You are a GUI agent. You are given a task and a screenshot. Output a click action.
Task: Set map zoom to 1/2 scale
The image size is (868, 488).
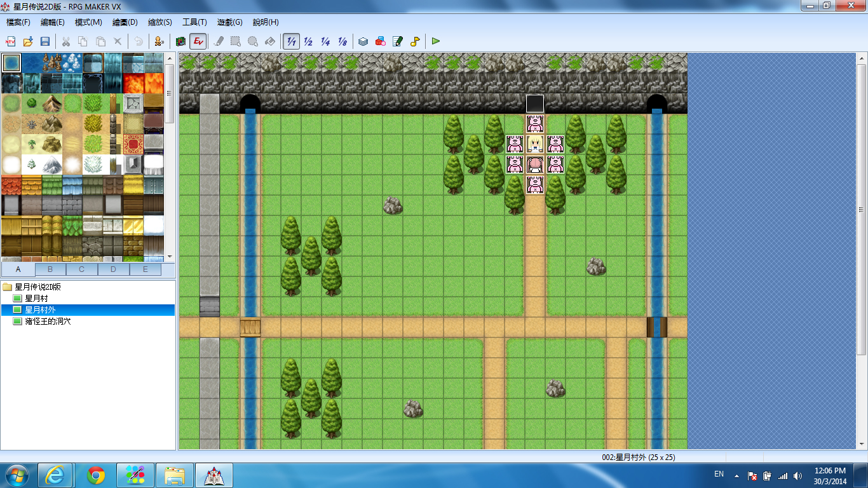(x=308, y=41)
